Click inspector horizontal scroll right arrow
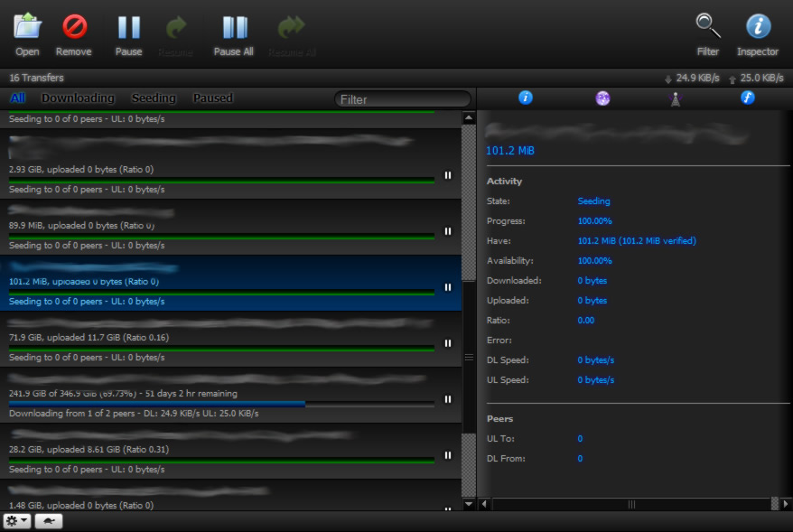 pyautogui.click(x=786, y=504)
